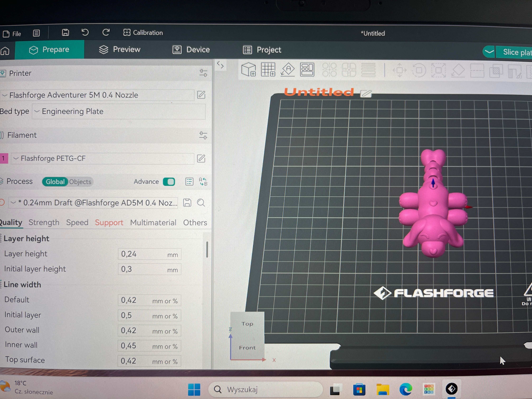Switch to the Prepare tab

tap(49, 49)
